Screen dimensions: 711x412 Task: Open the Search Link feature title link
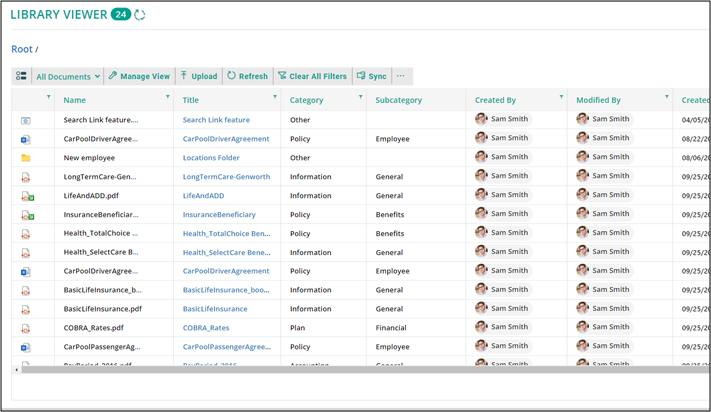216,120
